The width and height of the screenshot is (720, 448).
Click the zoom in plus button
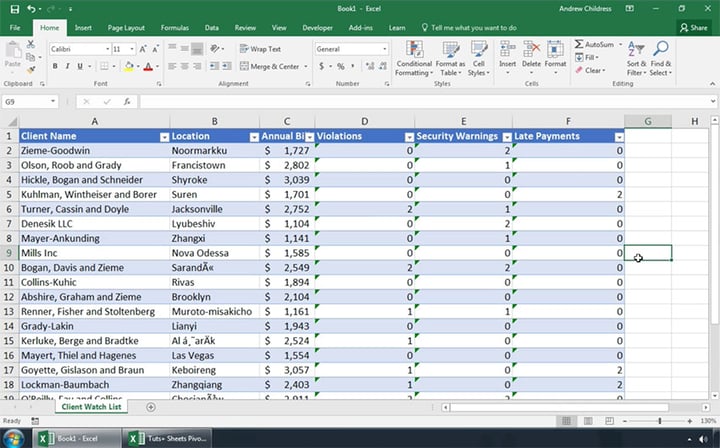[690, 421]
